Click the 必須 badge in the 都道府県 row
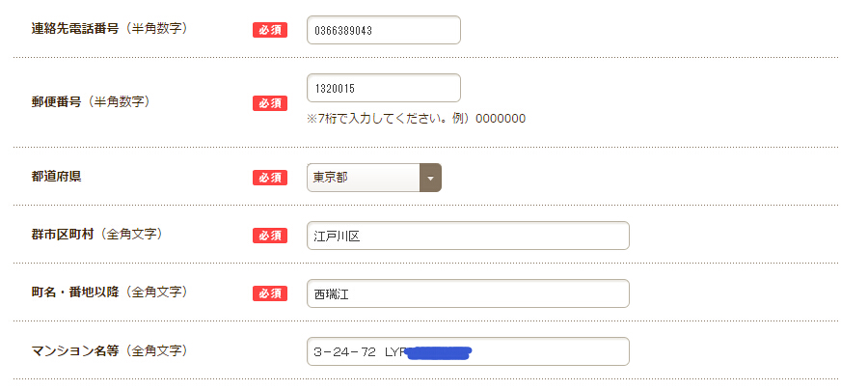Screen dimensions: 868x390 pyautogui.click(x=269, y=178)
